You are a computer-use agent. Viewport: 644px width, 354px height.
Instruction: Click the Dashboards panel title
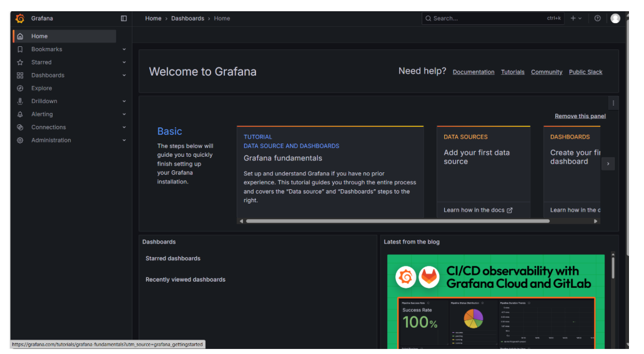(159, 242)
